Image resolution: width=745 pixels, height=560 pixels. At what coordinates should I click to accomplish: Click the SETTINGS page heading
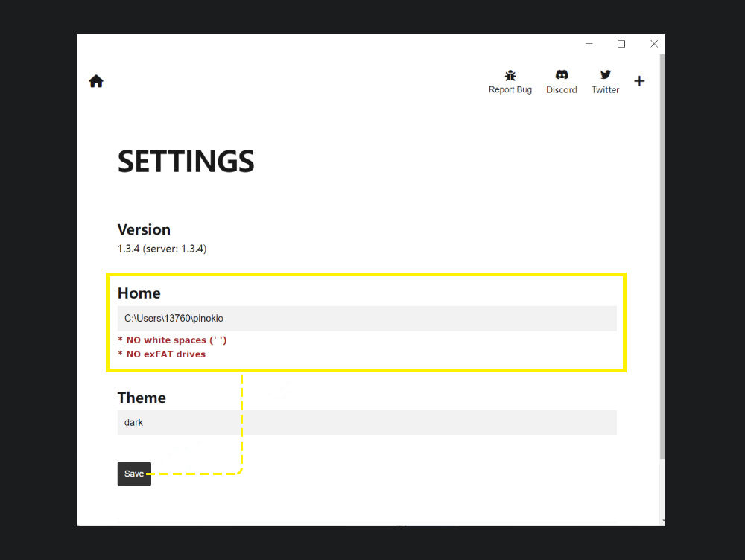click(x=186, y=162)
